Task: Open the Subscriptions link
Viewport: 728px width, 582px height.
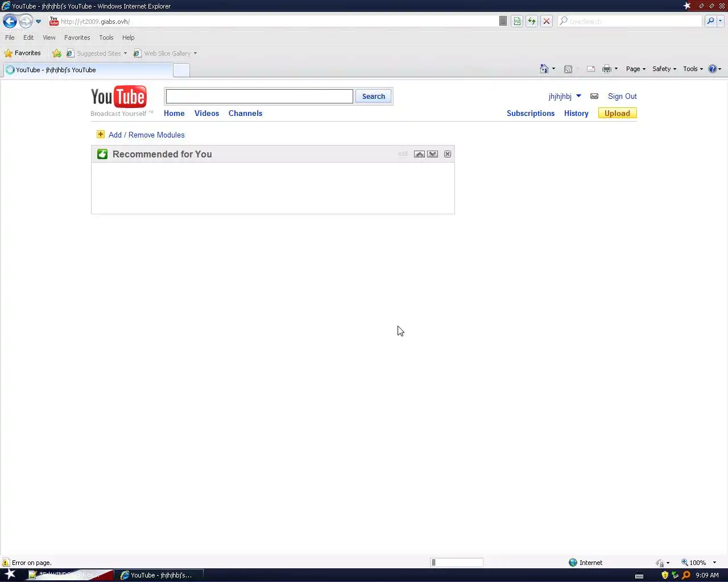Action: click(531, 113)
